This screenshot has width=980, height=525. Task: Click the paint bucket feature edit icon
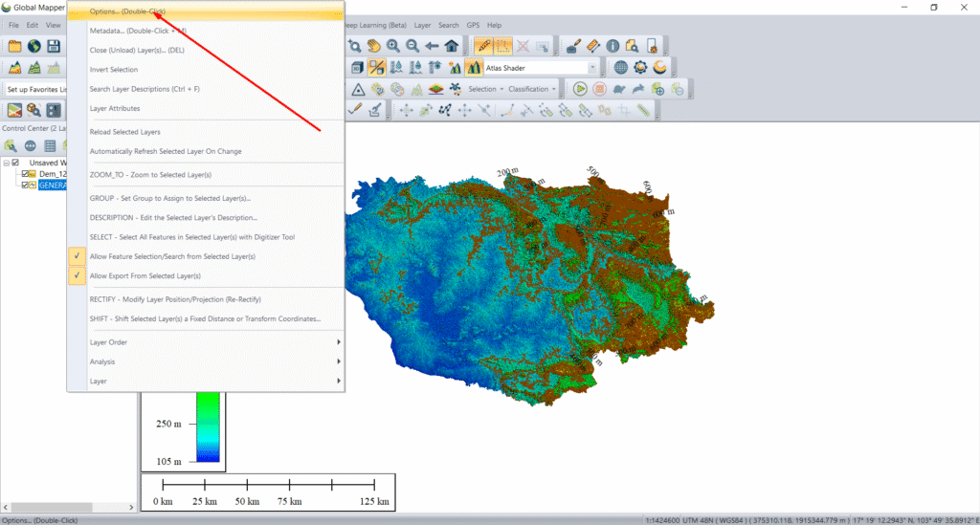(x=572, y=46)
